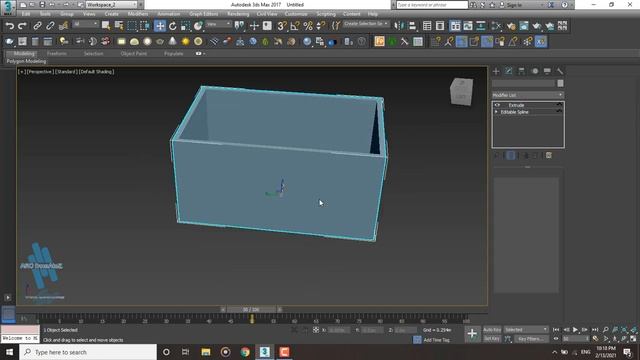Open the Hierarchy tab in command panel
The image size is (640, 360).
(522, 71)
